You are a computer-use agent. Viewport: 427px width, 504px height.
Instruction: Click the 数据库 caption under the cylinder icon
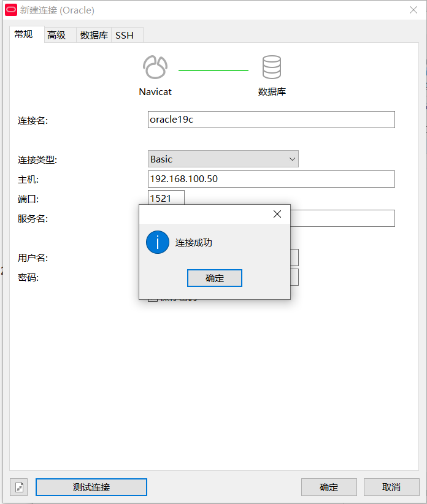[x=272, y=91]
